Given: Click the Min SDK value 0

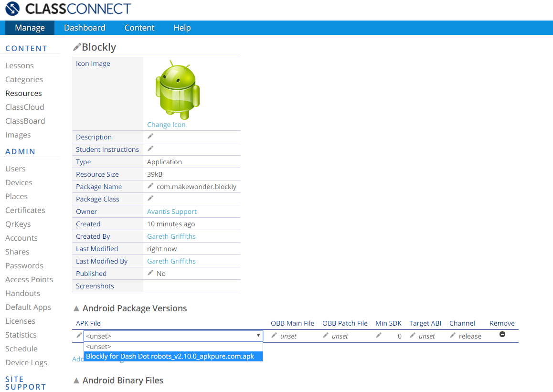Looking at the screenshot, I should click(400, 336).
